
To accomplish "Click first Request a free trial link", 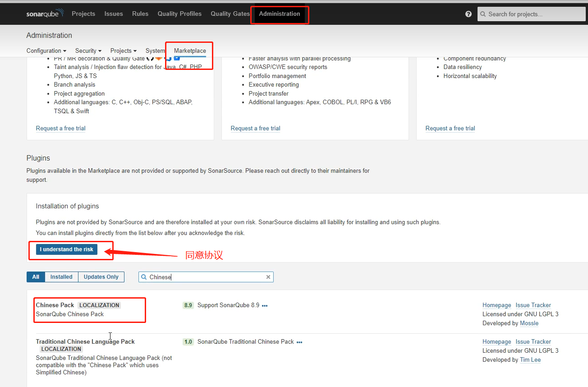I will tap(61, 129).
